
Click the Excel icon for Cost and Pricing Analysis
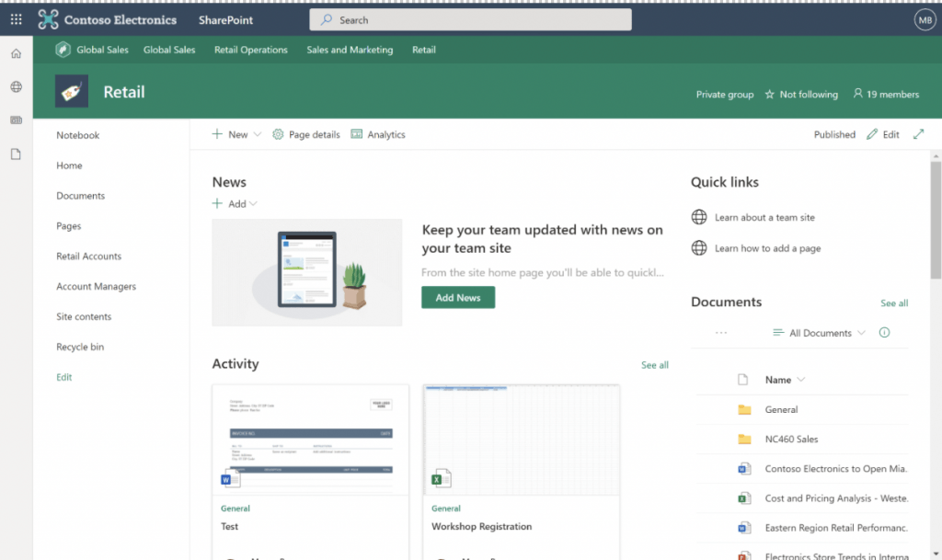point(744,498)
